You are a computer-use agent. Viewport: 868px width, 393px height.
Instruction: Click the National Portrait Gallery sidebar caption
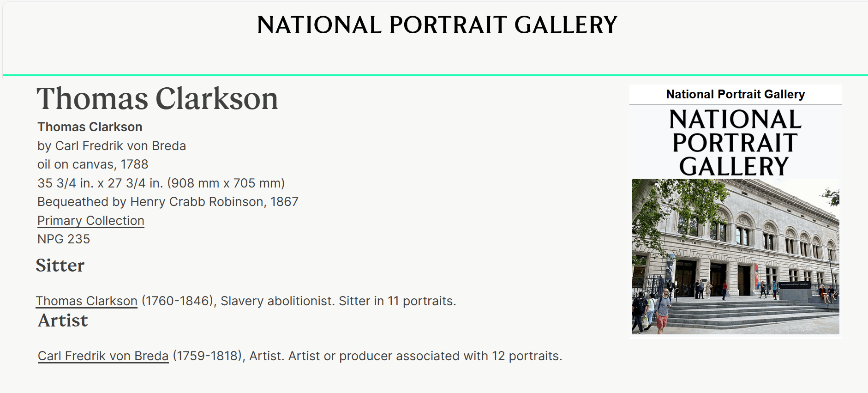tap(736, 94)
